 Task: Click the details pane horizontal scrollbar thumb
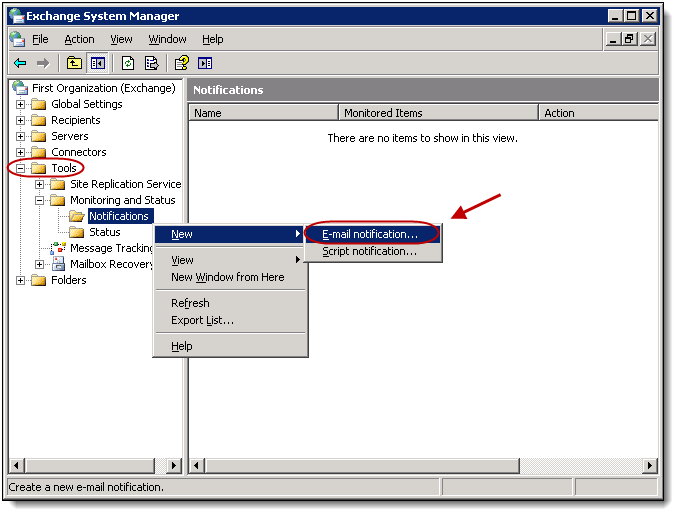click(362, 466)
